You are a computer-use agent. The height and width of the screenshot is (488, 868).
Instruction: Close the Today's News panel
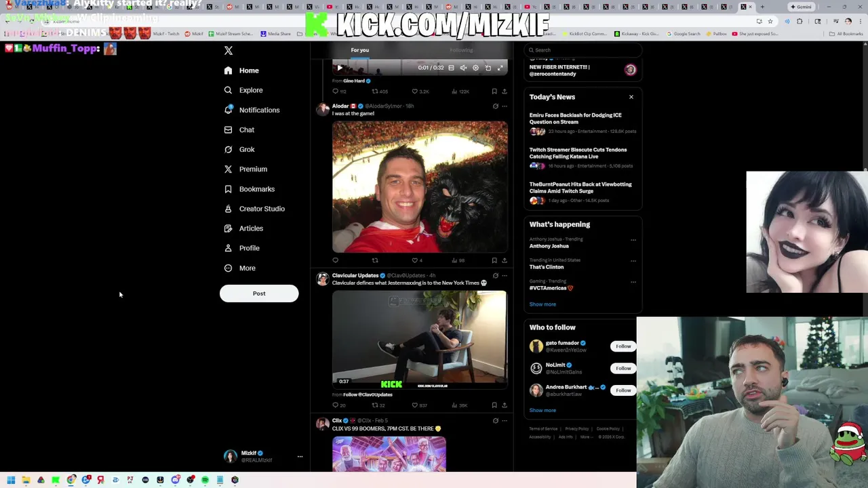pyautogui.click(x=631, y=97)
